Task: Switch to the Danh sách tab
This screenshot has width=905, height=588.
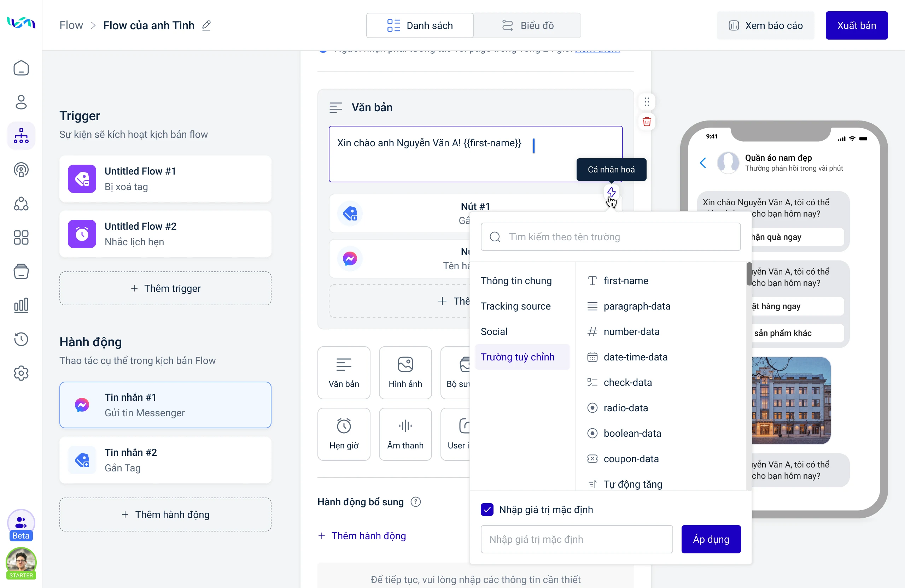Action: point(420,25)
